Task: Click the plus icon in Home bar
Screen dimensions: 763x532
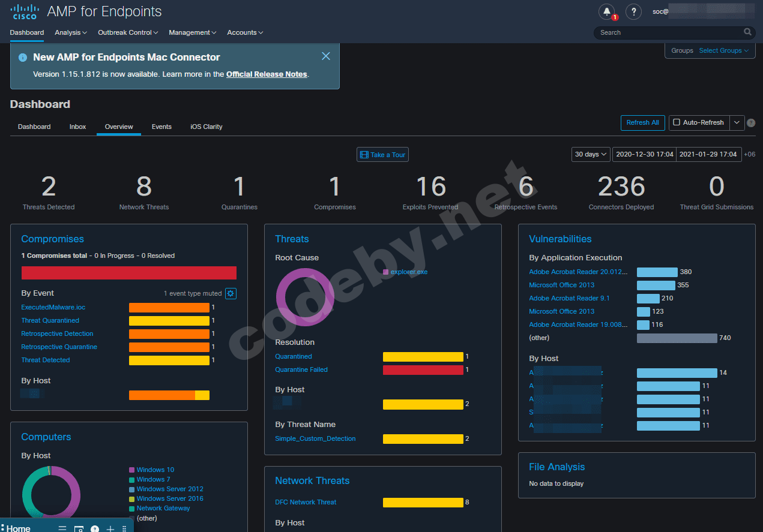Action: (110, 528)
